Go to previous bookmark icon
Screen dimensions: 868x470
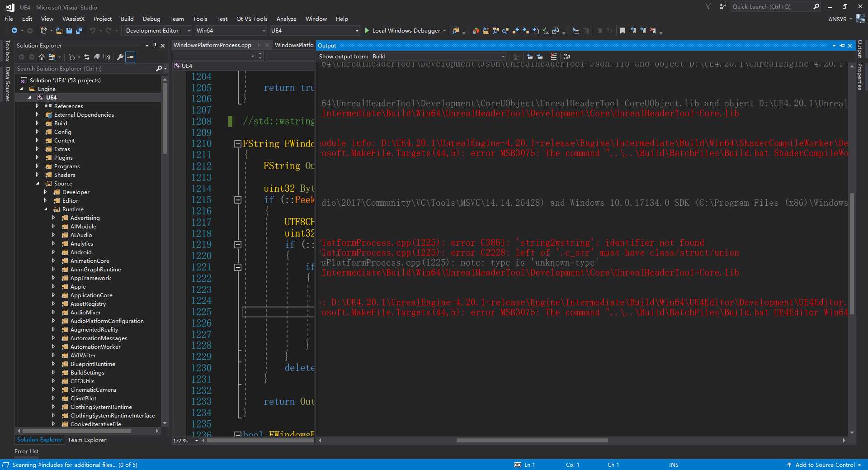coord(633,31)
